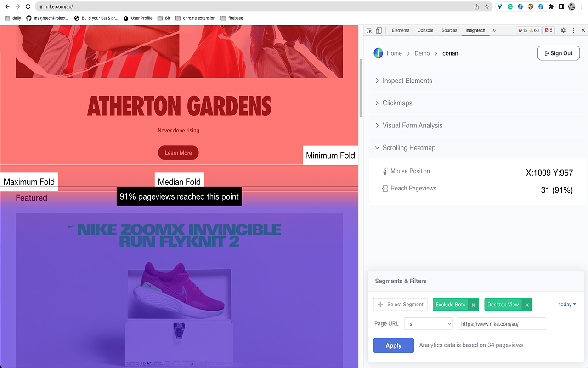Open the chrome extension bookmarks folder
The width and height of the screenshot is (588, 368).
pyautogui.click(x=195, y=18)
